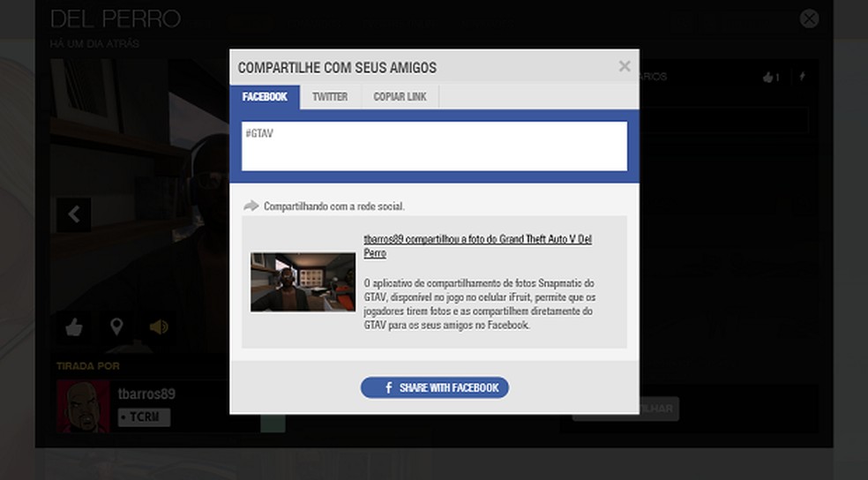Switch to the Facebook share tab

pyautogui.click(x=265, y=97)
